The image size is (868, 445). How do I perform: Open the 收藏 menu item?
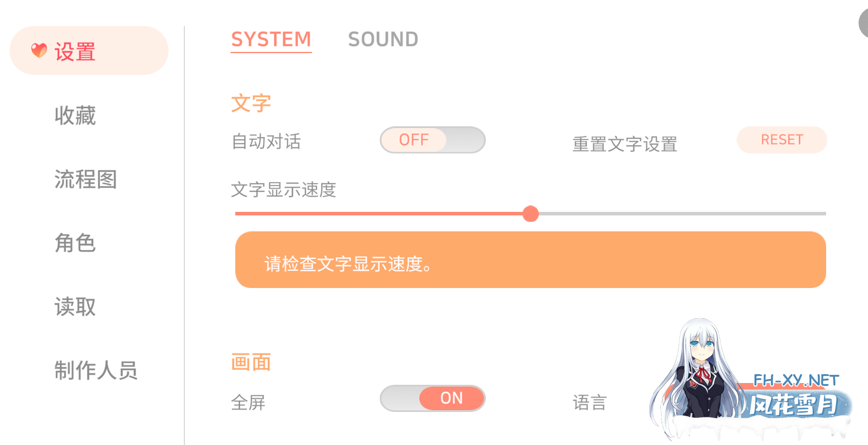pos(75,116)
